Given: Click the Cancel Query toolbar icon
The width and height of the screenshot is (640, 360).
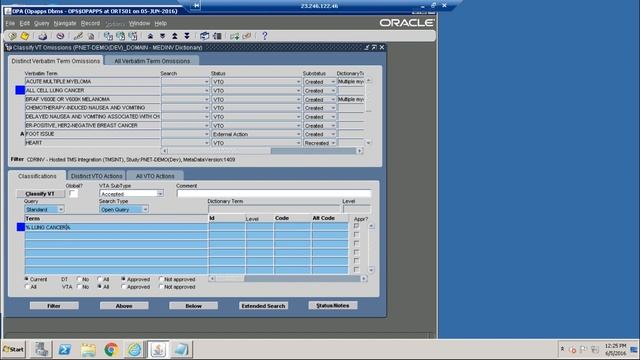Looking at the screenshot, I should coord(133,36).
